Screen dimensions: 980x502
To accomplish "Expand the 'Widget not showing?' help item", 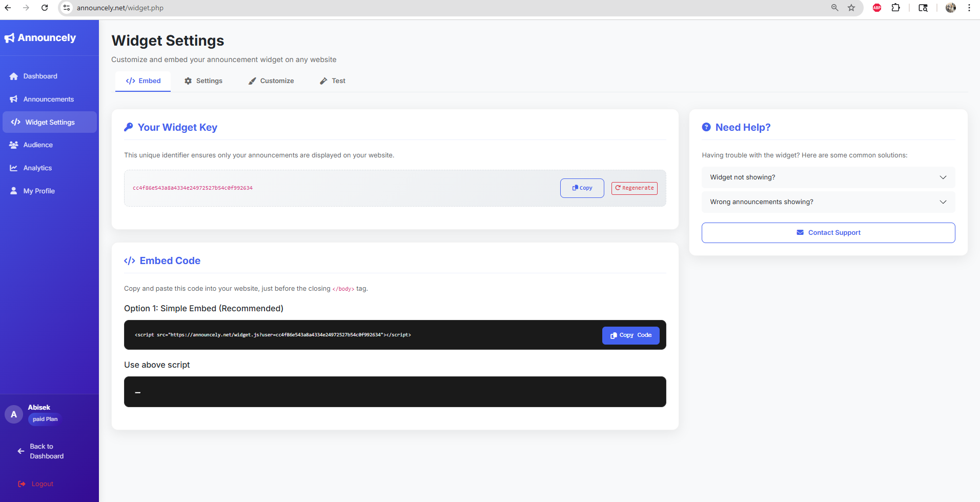I will [828, 177].
